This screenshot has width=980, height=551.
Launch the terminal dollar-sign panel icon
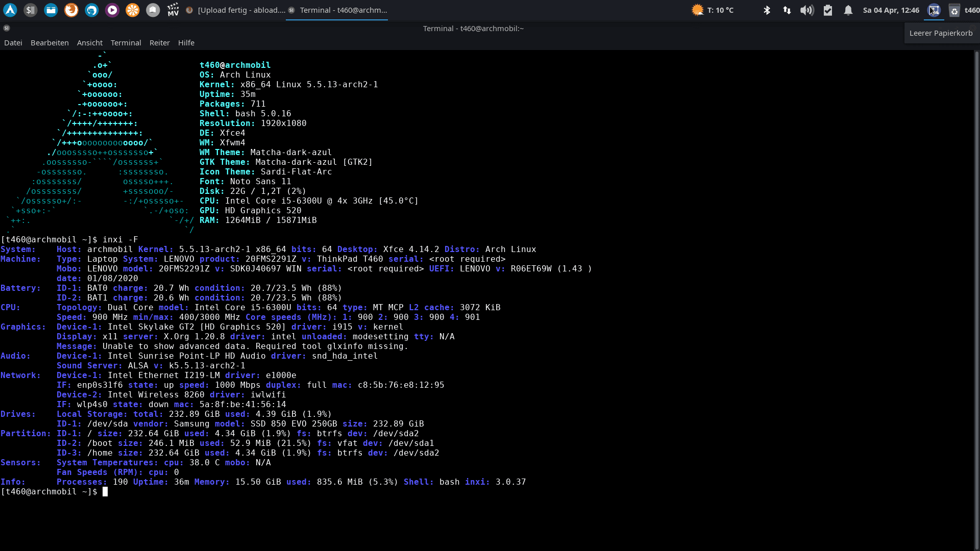click(31, 10)
